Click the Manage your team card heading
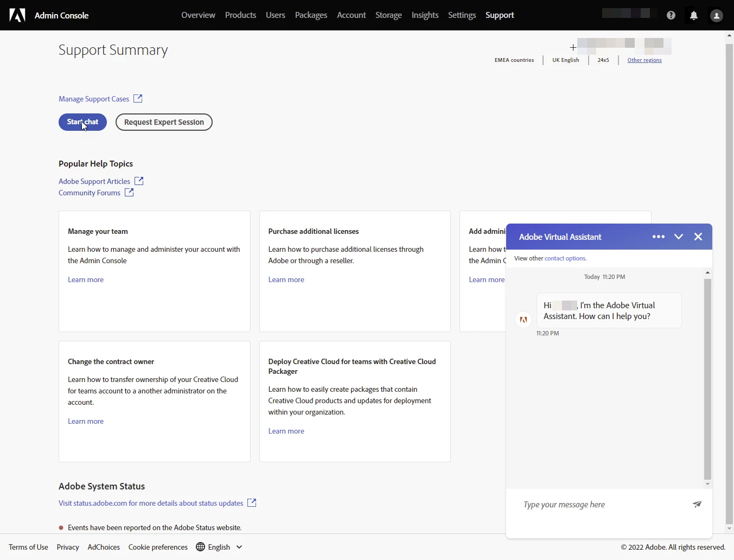 coord(98,231)
